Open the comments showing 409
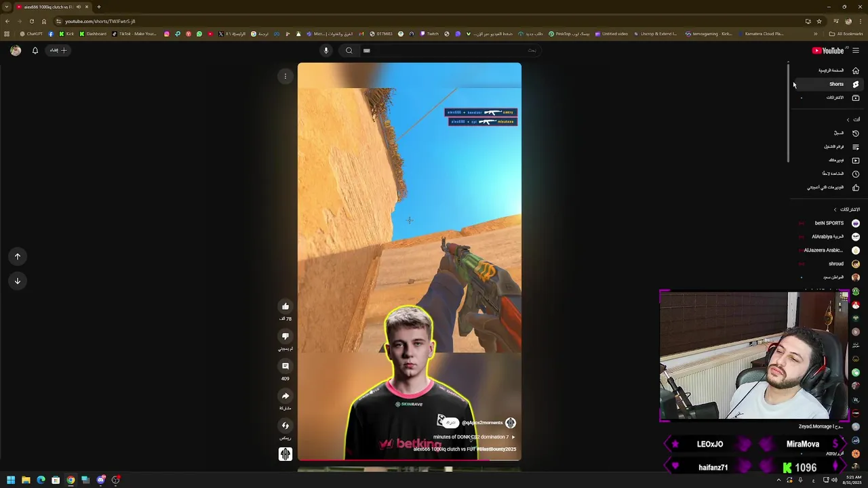Viewport: 868px width, 488px height. [x=285, y=366]
